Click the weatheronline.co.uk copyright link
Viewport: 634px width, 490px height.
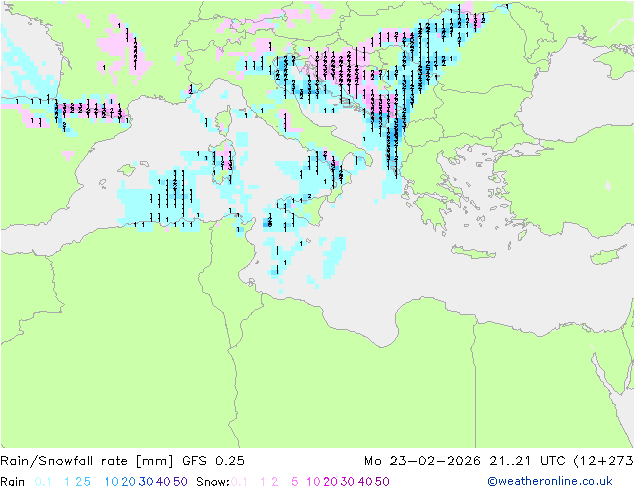(550, 481)
